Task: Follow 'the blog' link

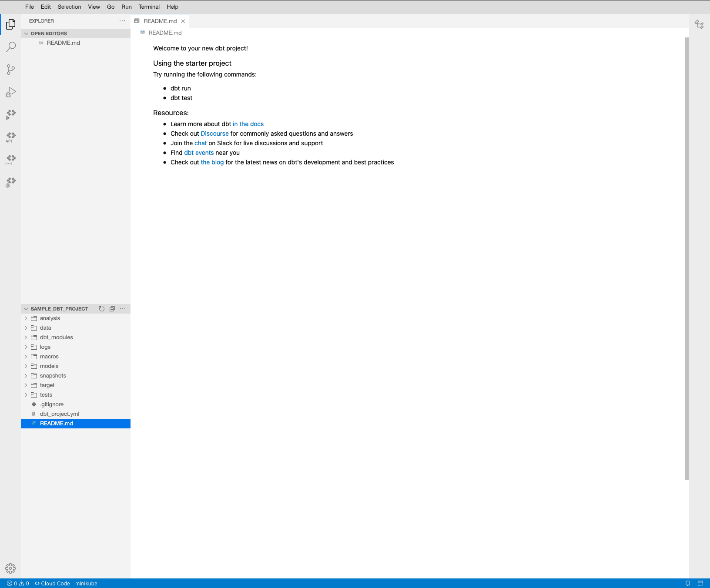Action: [212, 162]
